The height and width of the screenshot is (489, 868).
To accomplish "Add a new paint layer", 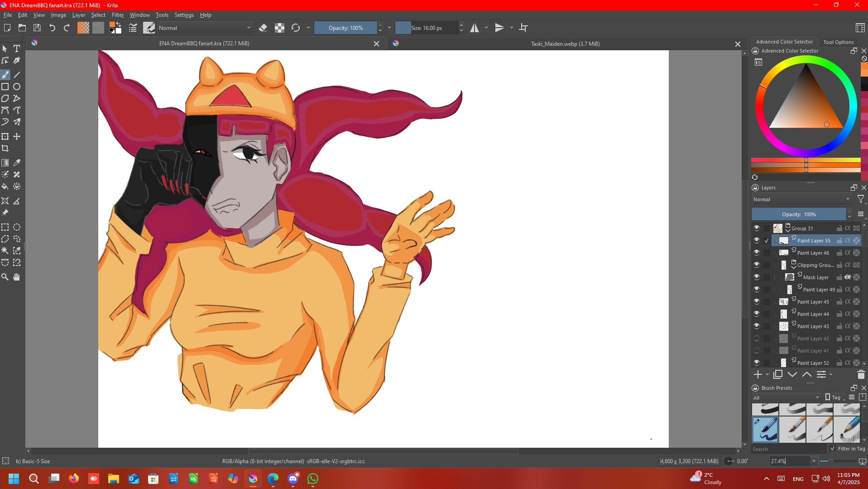I will 758,374.
